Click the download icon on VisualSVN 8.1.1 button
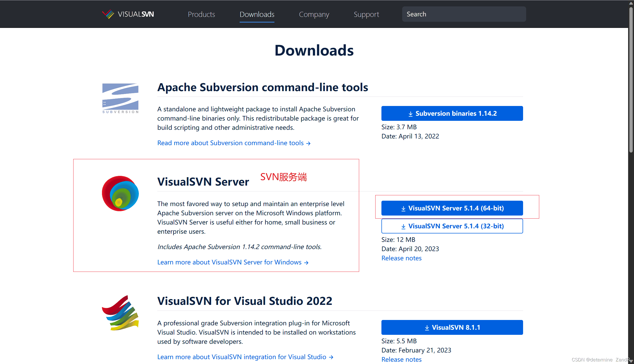 pos(427,327)
